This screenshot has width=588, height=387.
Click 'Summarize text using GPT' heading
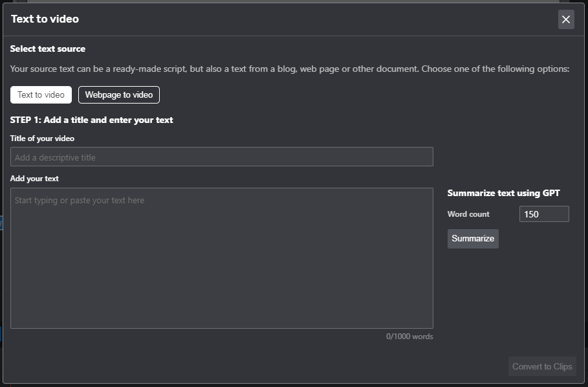(504, 193)
